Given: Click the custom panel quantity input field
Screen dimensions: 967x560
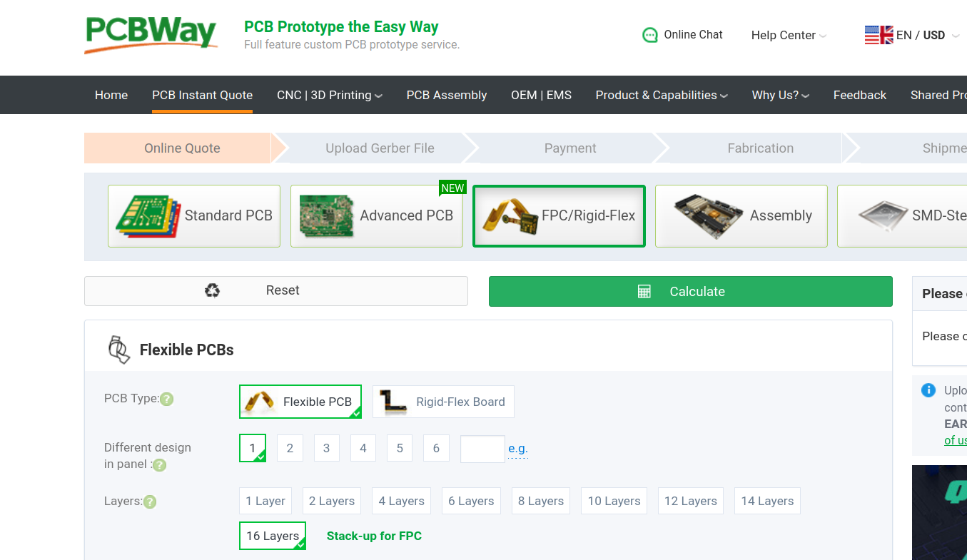Looking at the screenshot, I should click(x=482, y=449).
